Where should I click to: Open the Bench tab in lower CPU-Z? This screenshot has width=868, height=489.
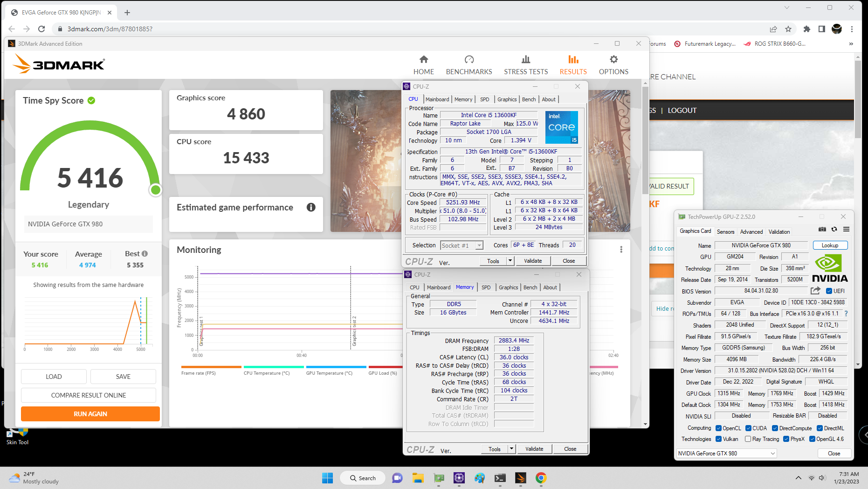pyautogui.click(x=530, y=287)
